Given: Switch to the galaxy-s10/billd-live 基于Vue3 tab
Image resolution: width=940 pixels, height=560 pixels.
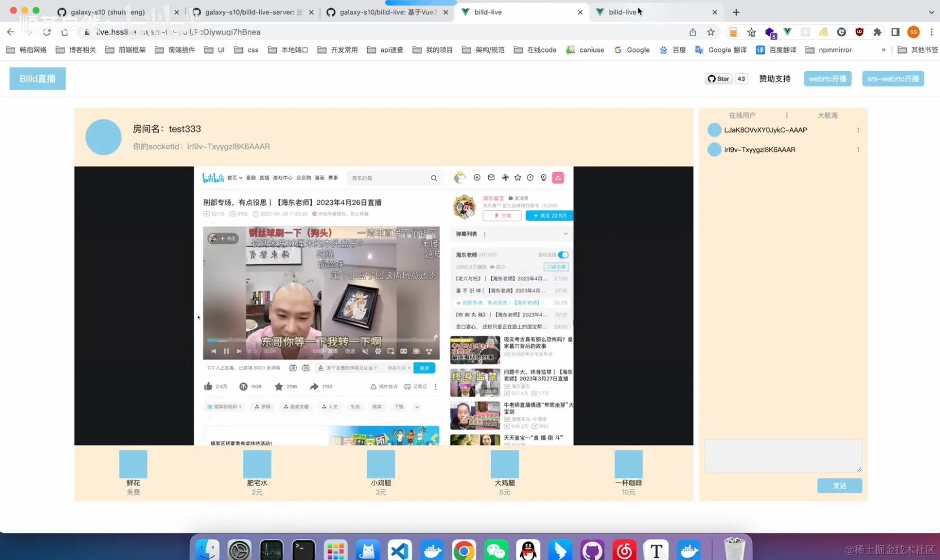Looking at the screenshot, I should (x=387, y=12).
